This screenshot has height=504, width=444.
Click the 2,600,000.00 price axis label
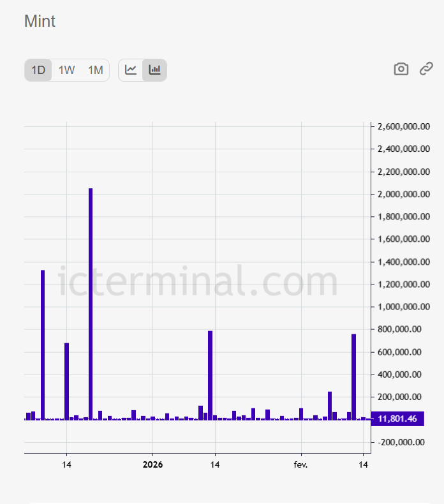point(404,127)
